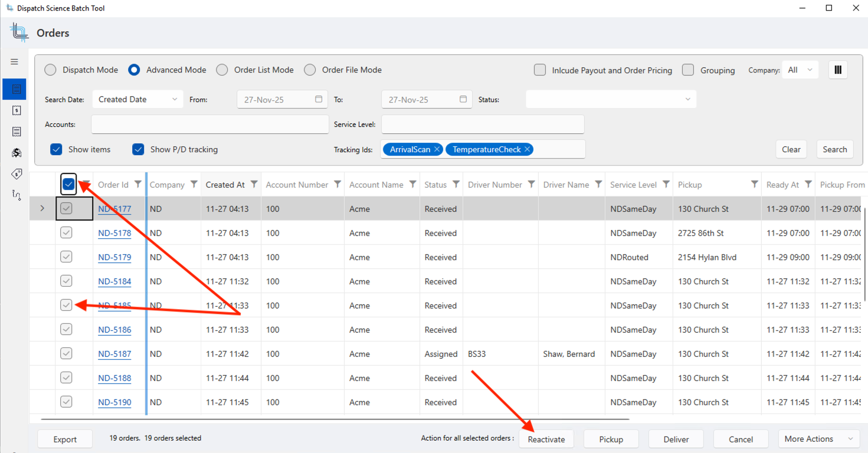Open the Search Date dropdown
Viewport: 868px width, 453px height.
[138, 99]
